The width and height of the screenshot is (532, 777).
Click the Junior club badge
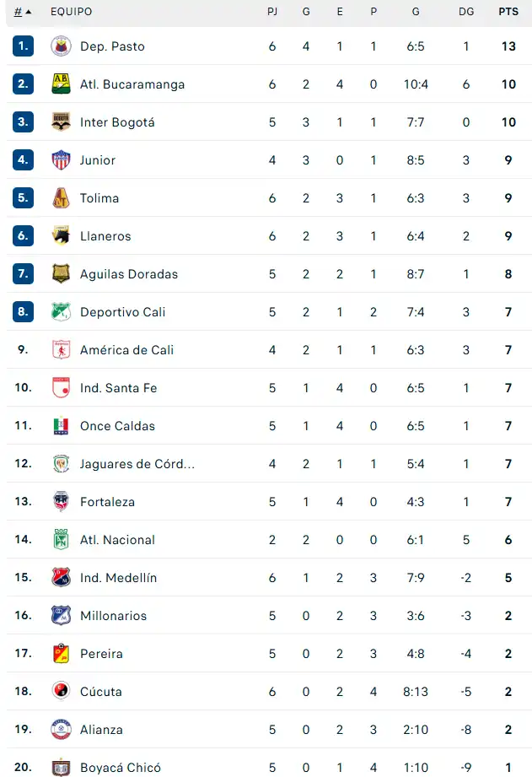point(61,160)
